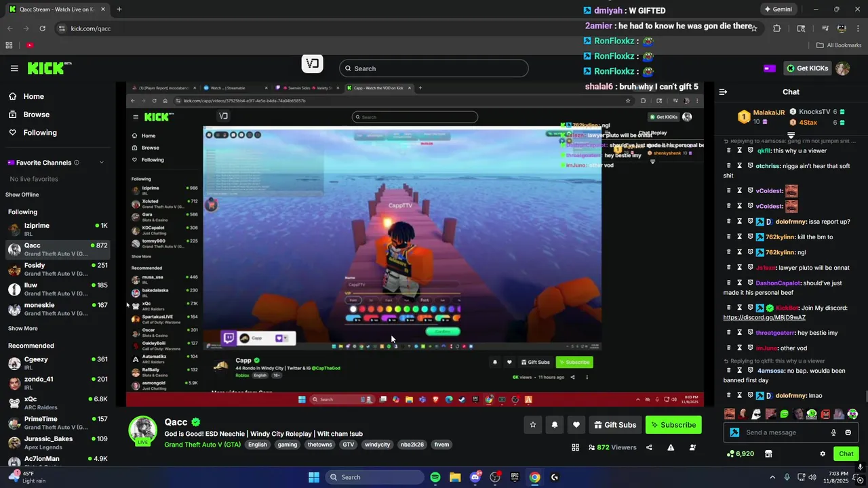Click the kick.com/qacc address bar
This screenshot has width=868, height=488.
90,28
